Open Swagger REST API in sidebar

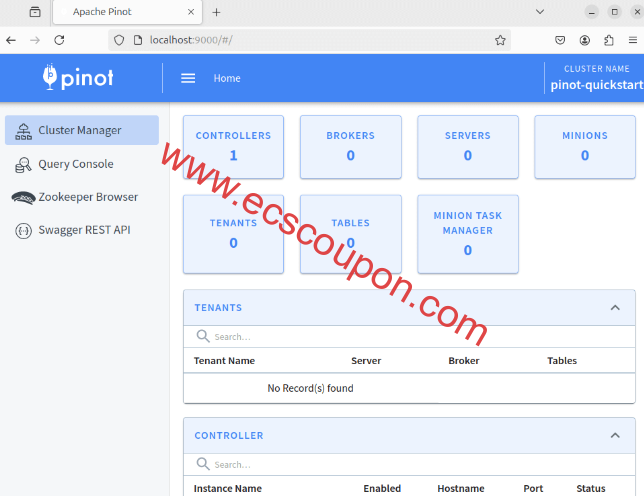pos(82,230)
